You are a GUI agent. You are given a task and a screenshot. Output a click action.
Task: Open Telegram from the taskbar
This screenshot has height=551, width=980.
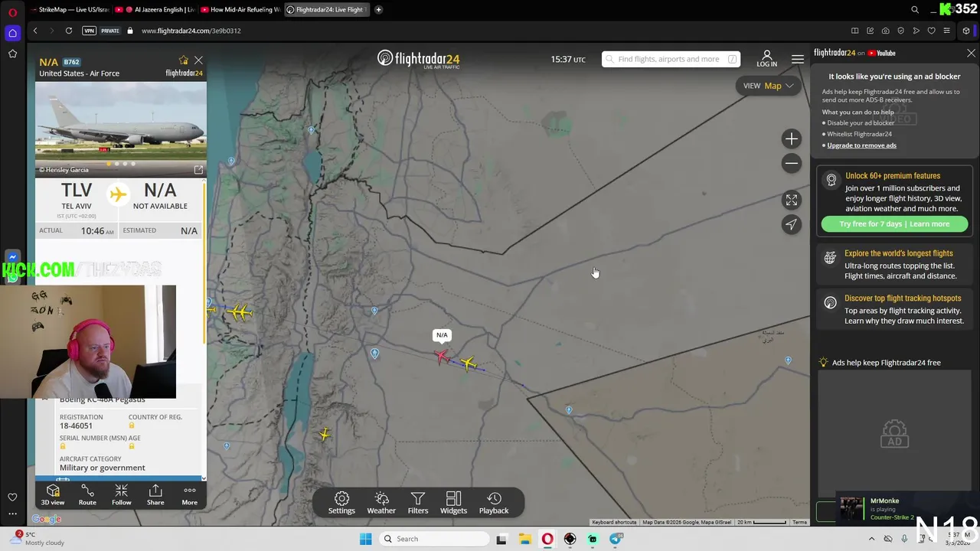(616, 539)
